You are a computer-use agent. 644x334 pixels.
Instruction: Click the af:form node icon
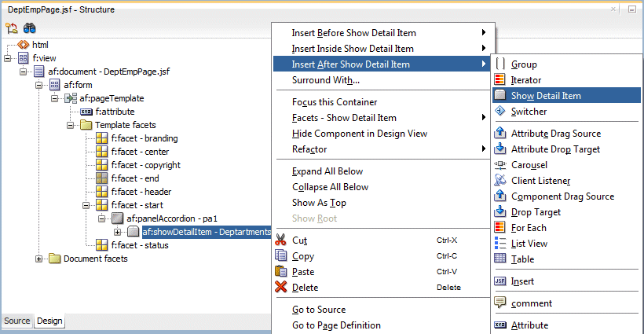(55, 85)
